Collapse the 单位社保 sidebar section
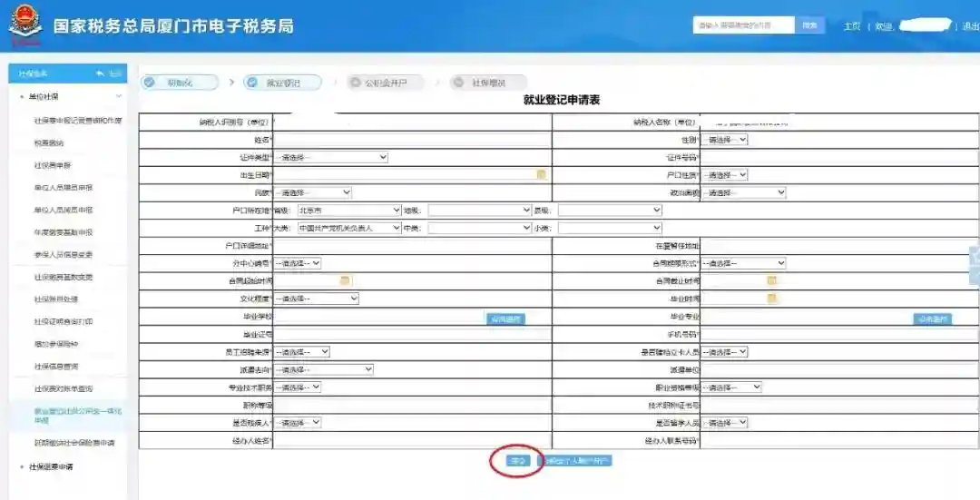Viewport: 980px width, 500px height. pos(118,96)
